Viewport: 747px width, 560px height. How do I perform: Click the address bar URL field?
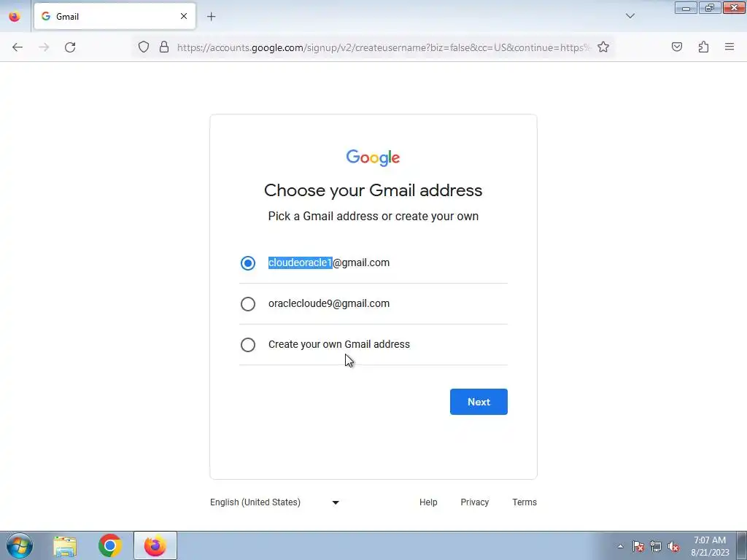pyautogui.click(x=384, y=47)
